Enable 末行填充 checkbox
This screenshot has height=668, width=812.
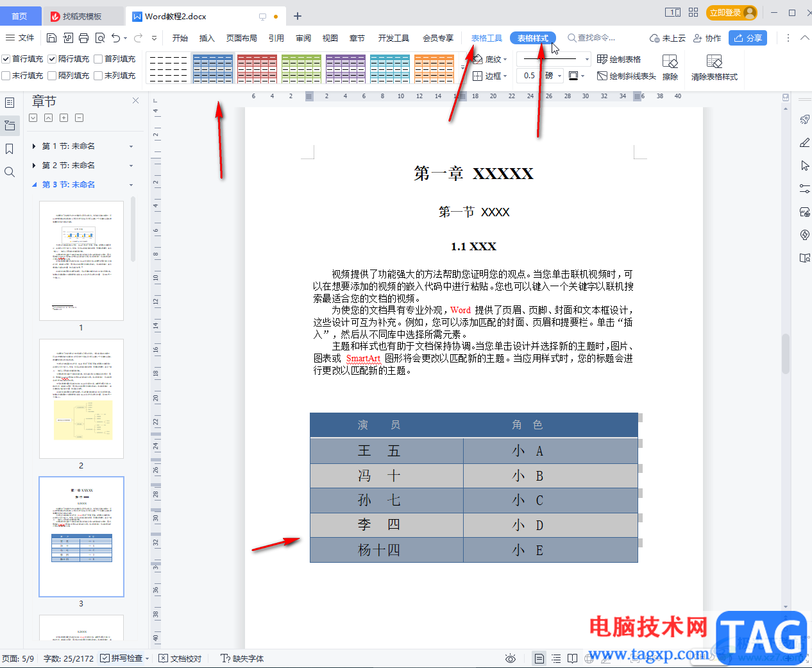pos(6,76)
